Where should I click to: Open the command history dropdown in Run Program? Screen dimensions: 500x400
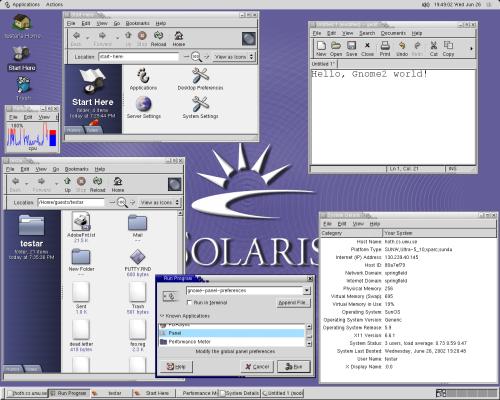click(x=307, y=291)
